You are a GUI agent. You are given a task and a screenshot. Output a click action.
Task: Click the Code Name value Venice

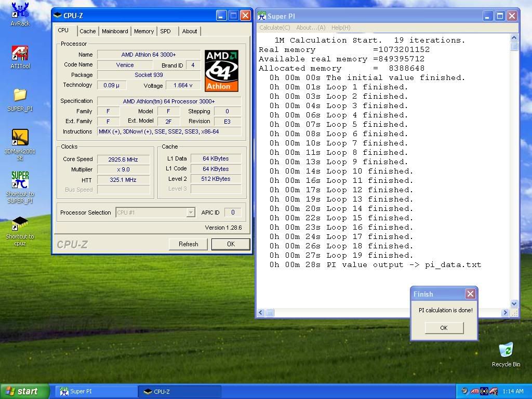(125, 65)
